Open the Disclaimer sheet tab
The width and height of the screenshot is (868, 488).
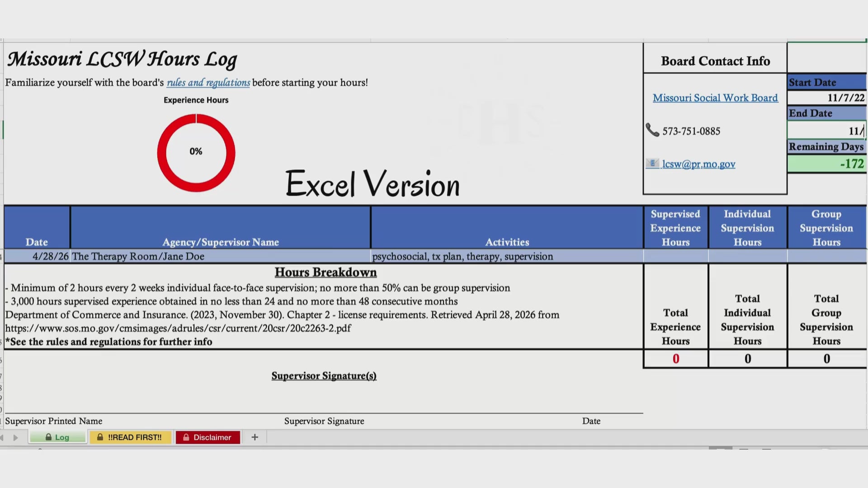pos(208,437)
